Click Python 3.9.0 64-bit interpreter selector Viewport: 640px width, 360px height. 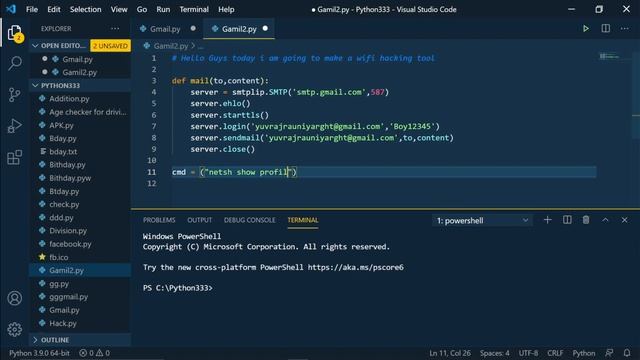tap(39, 353)
